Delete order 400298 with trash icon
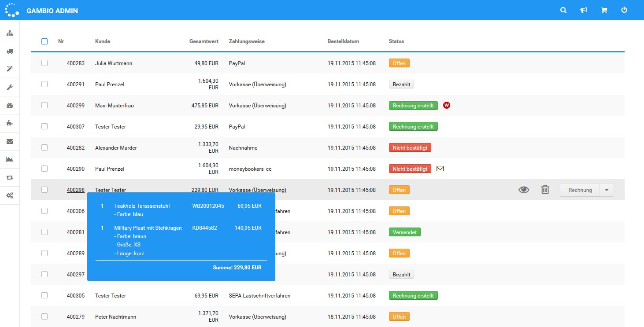 tap(545, 190)
